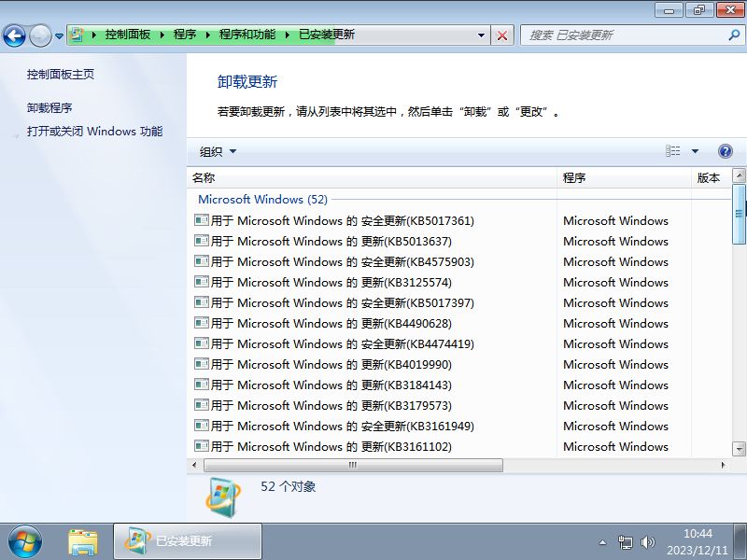Click the volume speaker icon in the tray
The height and width of the screenshot is (560, 747).
tap(649, 541)
